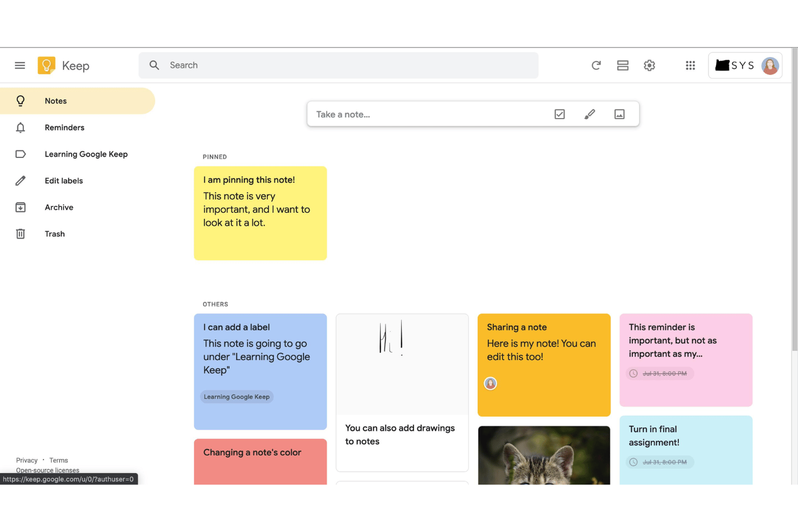Create a new checklist note
Image resolution: width=798 pixels, height=532 pixels.
[x=560, y=114]
